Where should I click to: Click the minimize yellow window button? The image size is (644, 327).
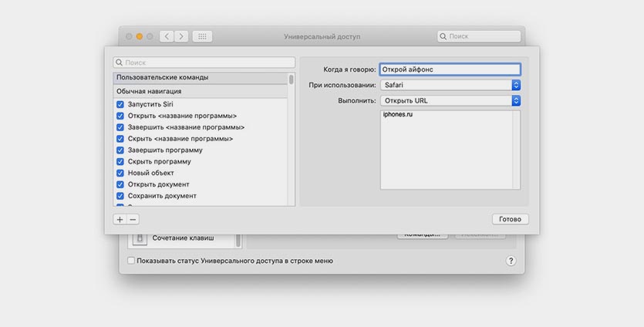140,36
